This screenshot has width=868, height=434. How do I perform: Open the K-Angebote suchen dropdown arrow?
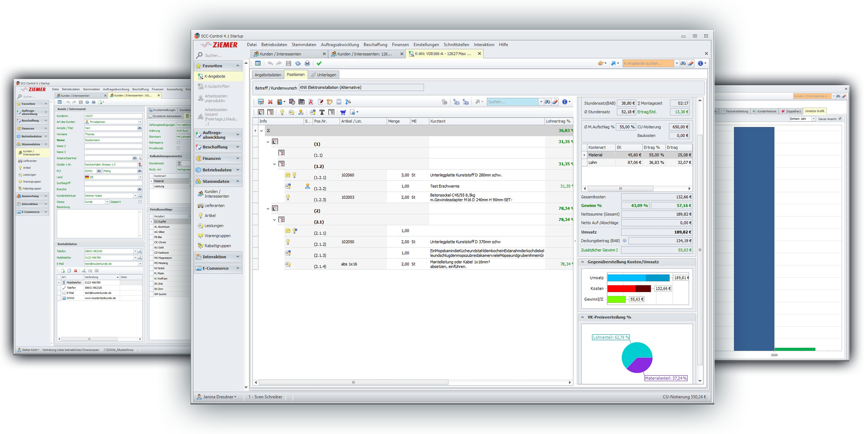tap(677, 64)
